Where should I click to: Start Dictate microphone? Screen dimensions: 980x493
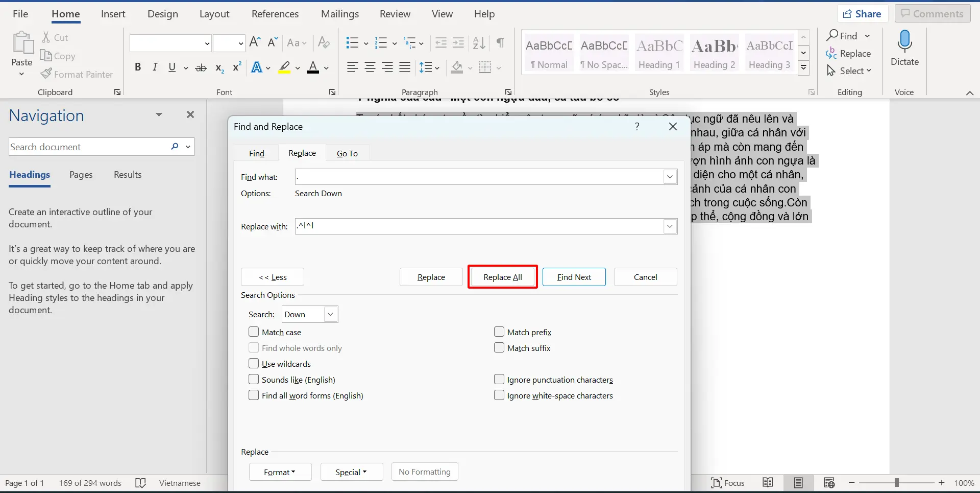(904, 49)
